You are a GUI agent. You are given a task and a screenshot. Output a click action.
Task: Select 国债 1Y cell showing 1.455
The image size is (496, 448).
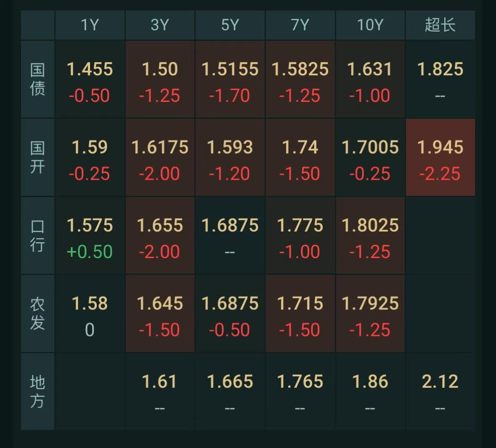click(x=90, y=79)
